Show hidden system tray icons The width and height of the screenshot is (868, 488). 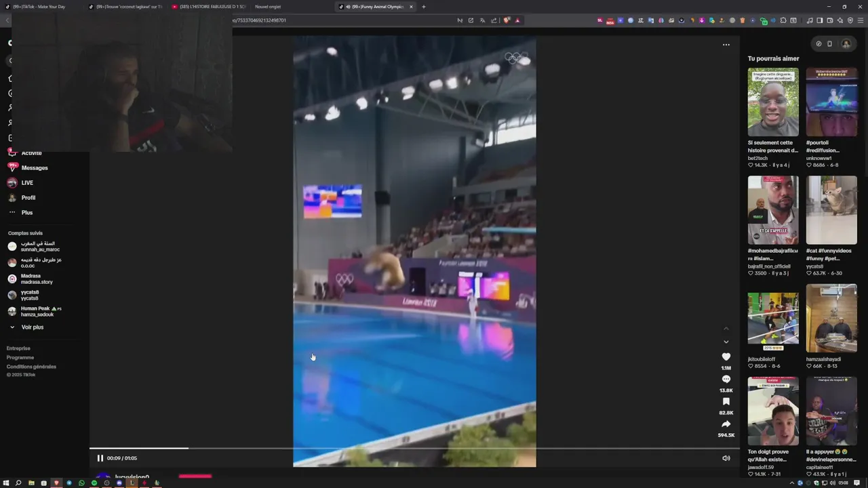[792, 483]
